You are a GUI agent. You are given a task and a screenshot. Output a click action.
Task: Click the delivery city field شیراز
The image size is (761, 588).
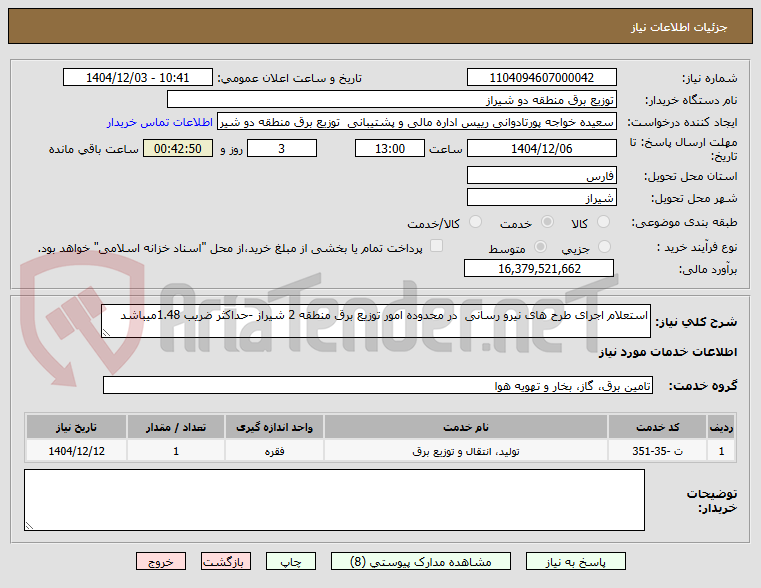pos(542,197)
